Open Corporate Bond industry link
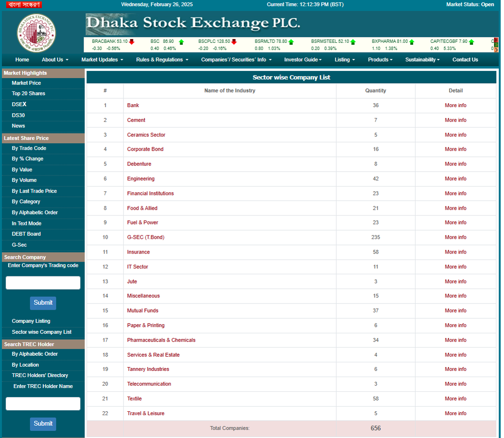Viewport: 504px width, 438px height. tap(145, 149)
